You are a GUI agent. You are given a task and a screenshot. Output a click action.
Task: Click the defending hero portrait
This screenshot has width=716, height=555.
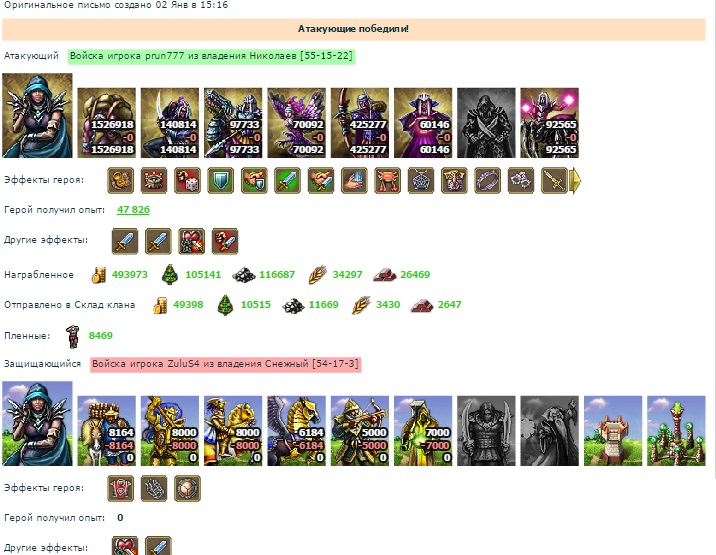[37, 423]
